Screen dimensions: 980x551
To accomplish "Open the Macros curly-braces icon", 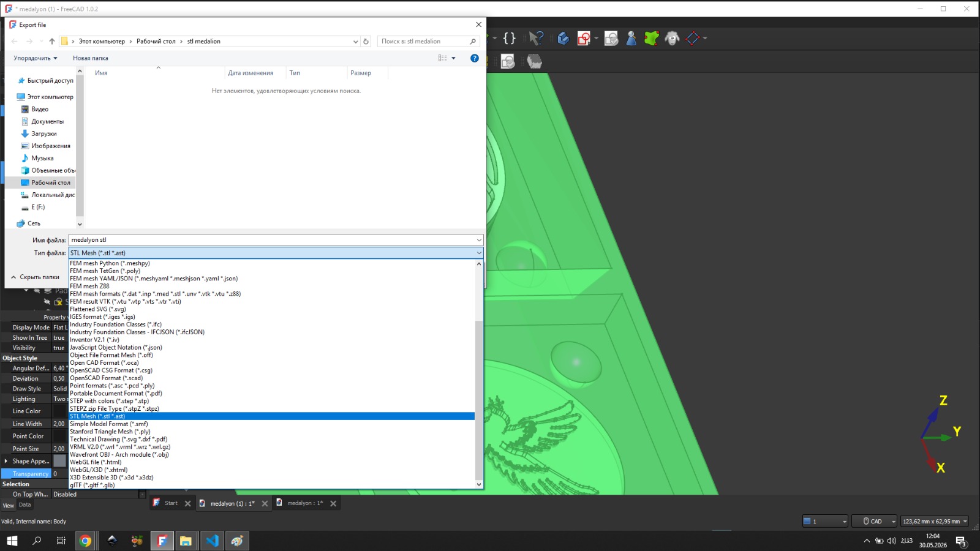I will (509, 39).
